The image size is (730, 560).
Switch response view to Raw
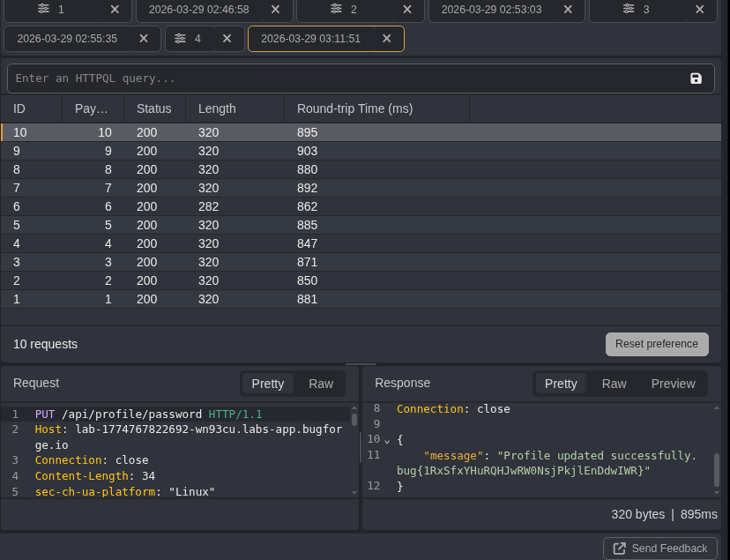(614, 384)
